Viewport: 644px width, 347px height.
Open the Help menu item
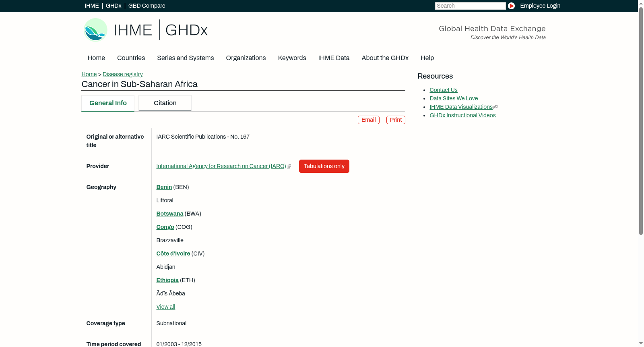427,58
